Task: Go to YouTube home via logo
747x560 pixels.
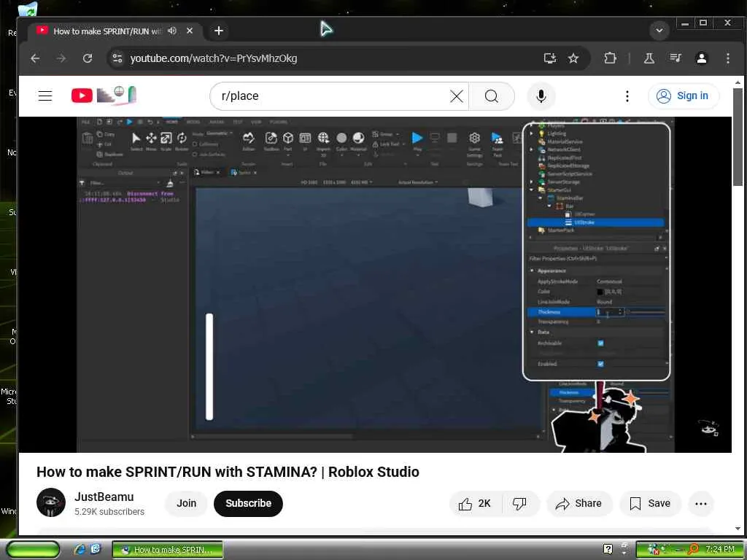Action: 104,96
